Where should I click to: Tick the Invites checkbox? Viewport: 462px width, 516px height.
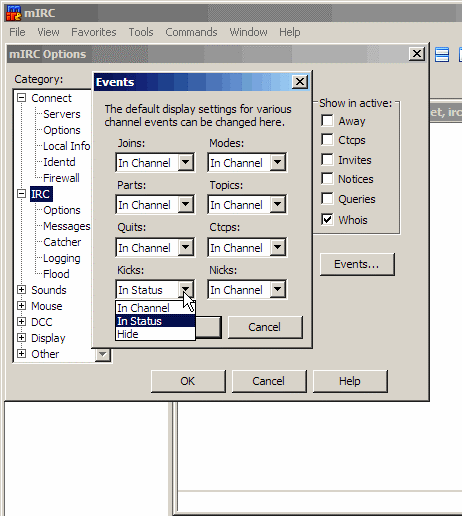coord(327,159)
